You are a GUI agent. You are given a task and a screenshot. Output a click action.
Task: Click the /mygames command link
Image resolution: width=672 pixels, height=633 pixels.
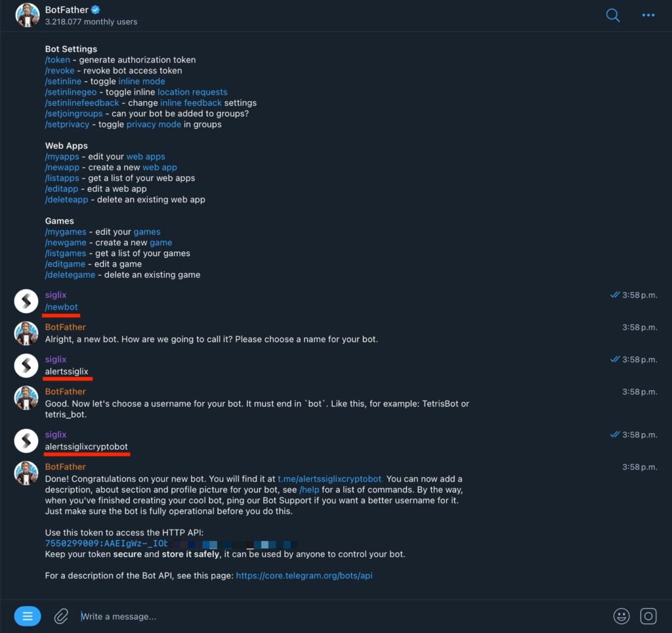[66, 232]
